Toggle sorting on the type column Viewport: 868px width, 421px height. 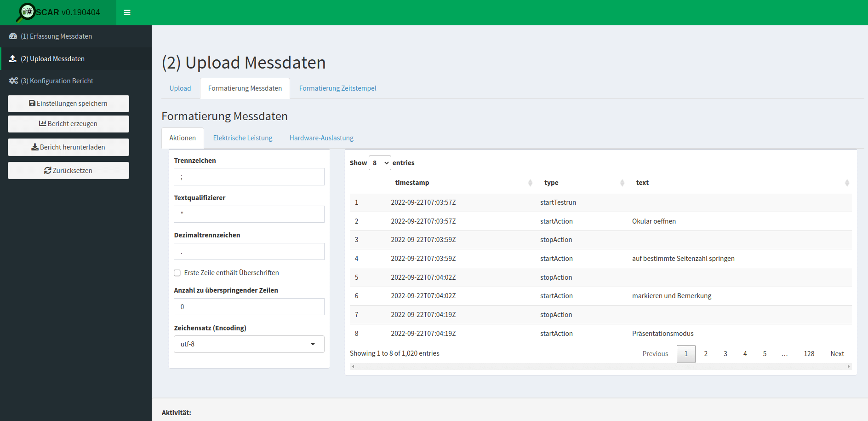(622, 182)
